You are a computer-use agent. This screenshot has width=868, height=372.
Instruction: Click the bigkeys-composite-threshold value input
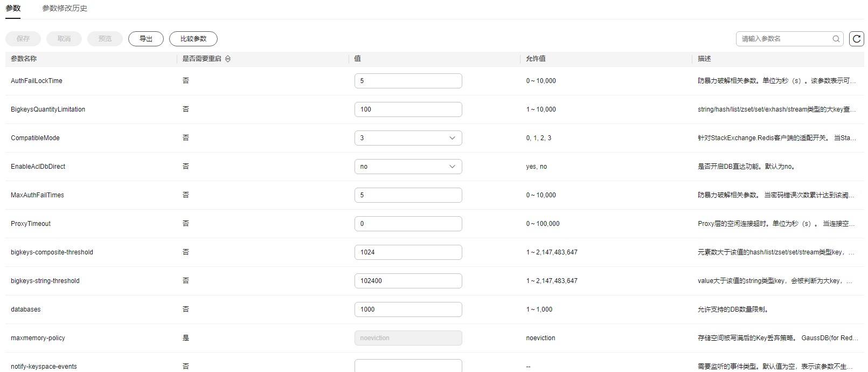pos(408,252)
